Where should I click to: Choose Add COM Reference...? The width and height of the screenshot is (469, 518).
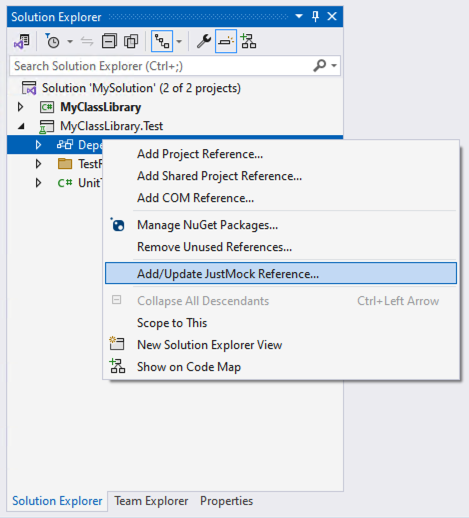[281, 198]
